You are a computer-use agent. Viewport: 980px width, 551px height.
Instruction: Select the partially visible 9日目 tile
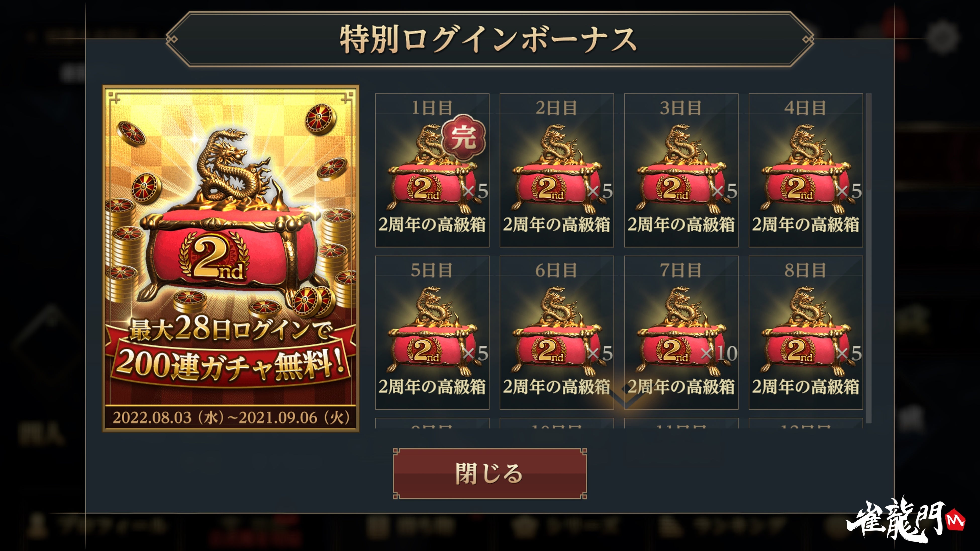[x=432, y=423]
